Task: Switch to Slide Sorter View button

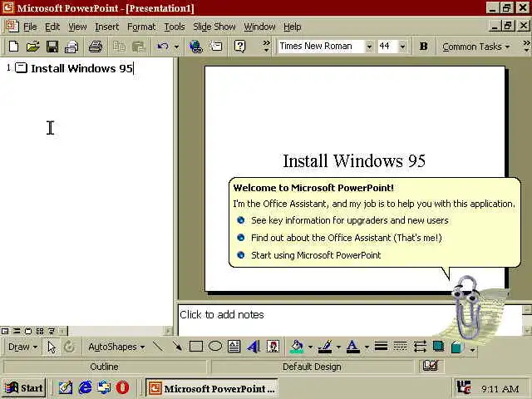Action: coord(40,331)
